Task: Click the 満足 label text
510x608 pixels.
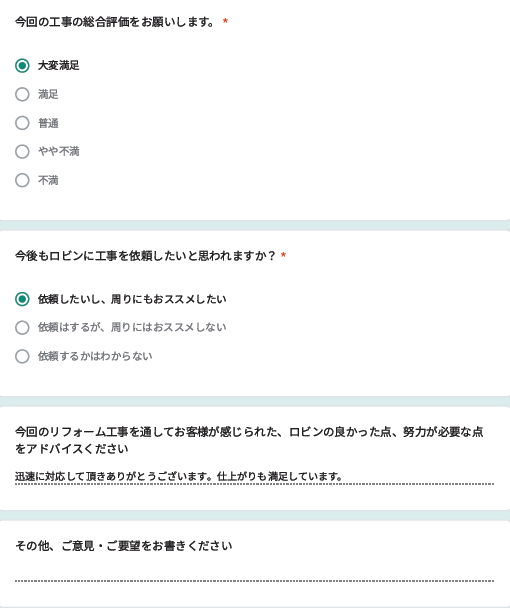Action: pos(48,94)
